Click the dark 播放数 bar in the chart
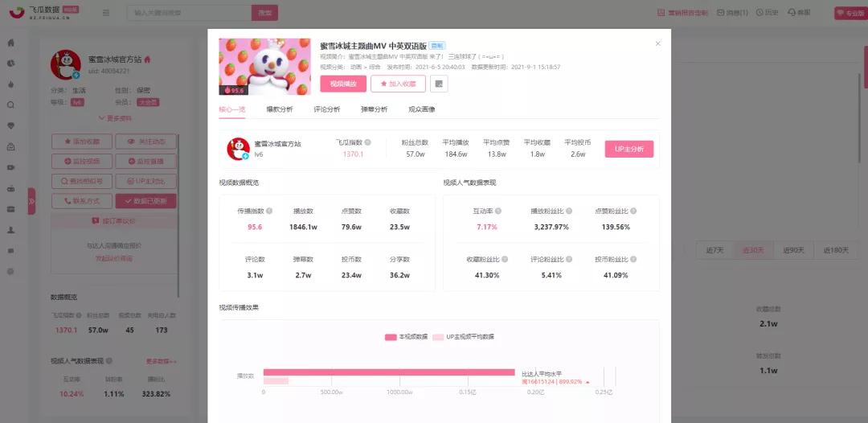The image size is (868, 423). click(x=389, y=372)
